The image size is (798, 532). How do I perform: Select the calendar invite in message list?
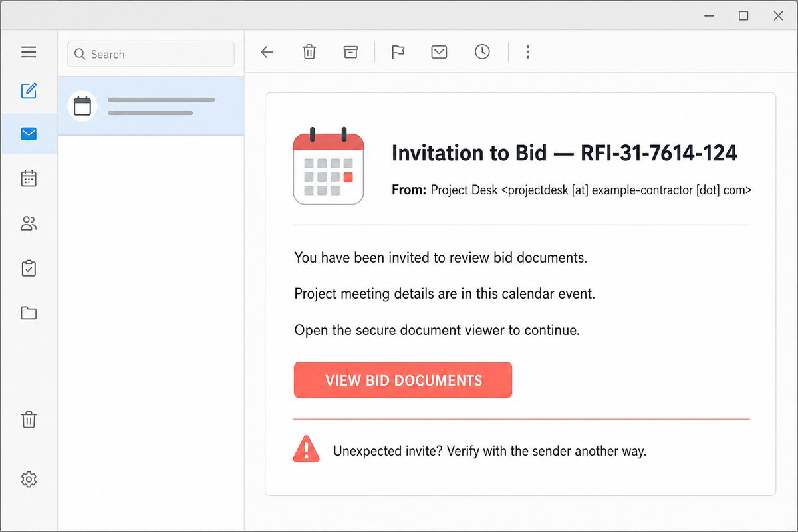click(151, 106)
